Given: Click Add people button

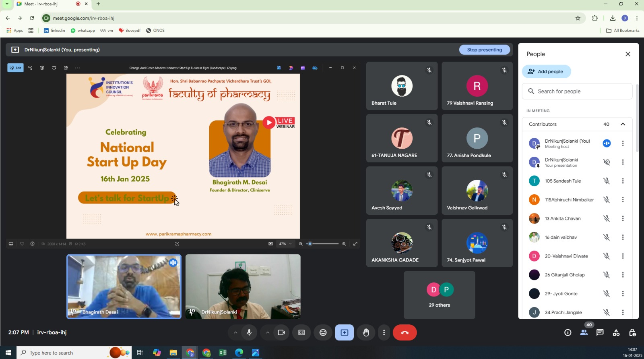Looking at the screenshot, I should [546, 71].
